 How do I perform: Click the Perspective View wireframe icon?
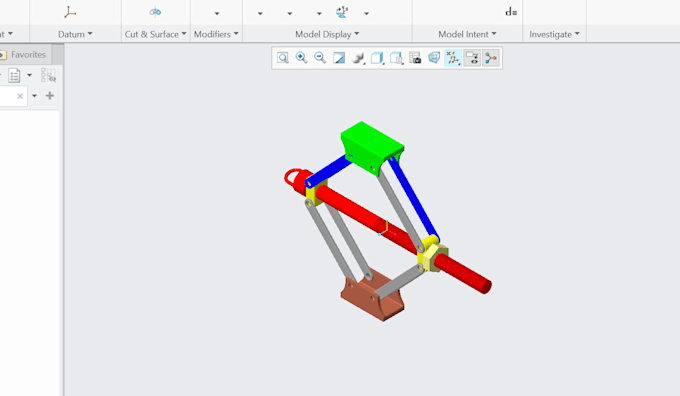pos(434,58)
